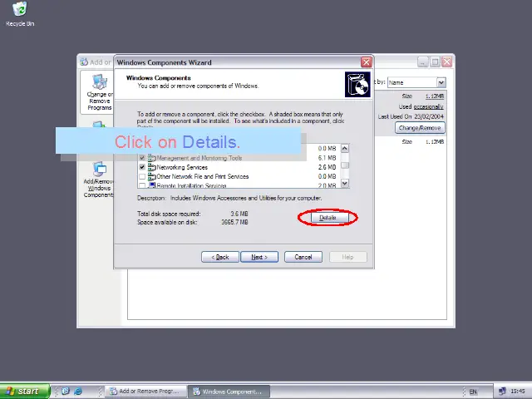Click Next to continue the wizard
Viewport: 532px width, 399px height.
259,257
